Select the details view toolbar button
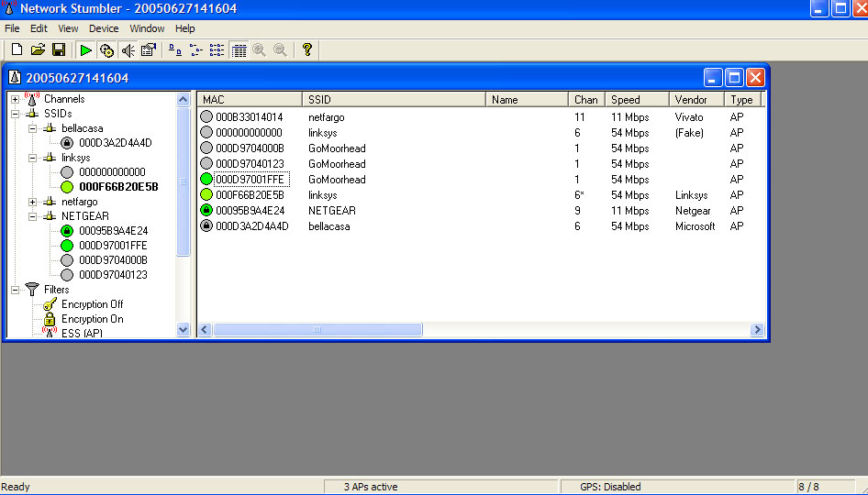Image resolution: width=868 pixels, height=495 pixels. [x=239, y=50]
